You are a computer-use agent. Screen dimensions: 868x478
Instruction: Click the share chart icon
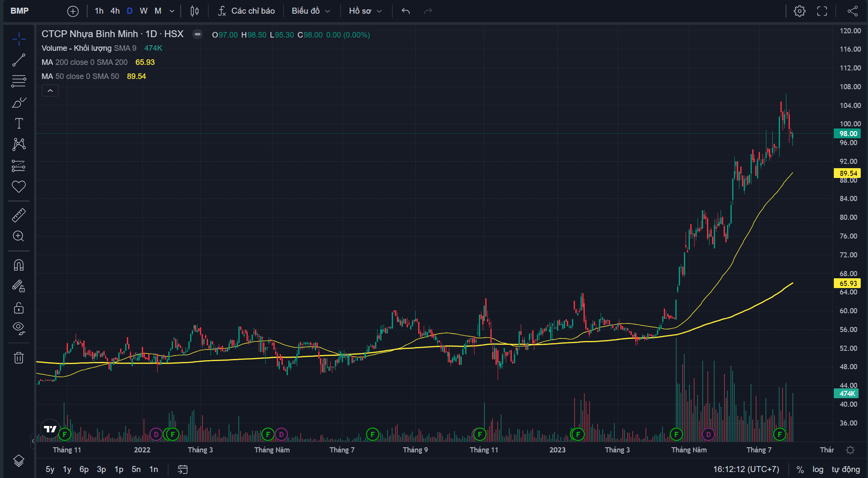tap(852, 11)
